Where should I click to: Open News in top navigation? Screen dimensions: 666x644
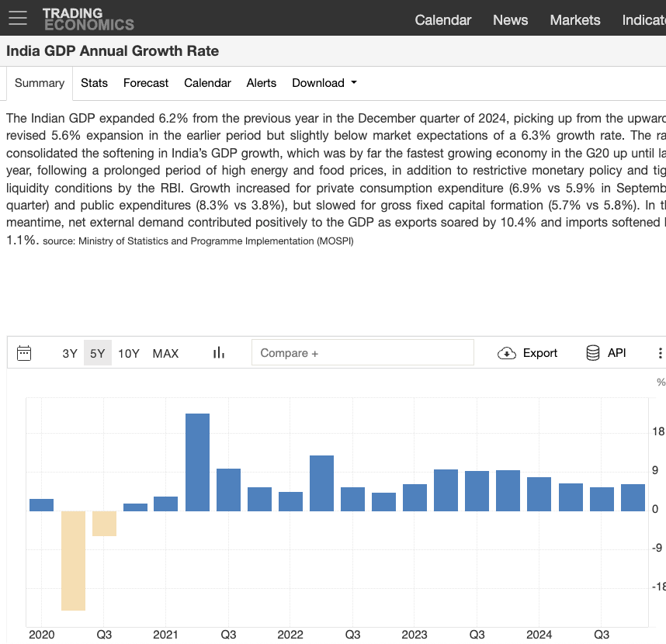click(x=510, y=20)
